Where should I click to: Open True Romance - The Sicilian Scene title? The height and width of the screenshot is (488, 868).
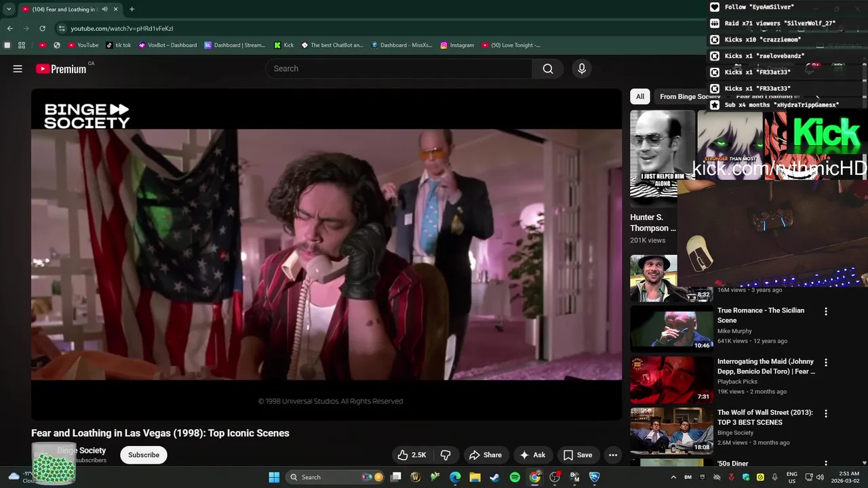(x=761, y=315)
